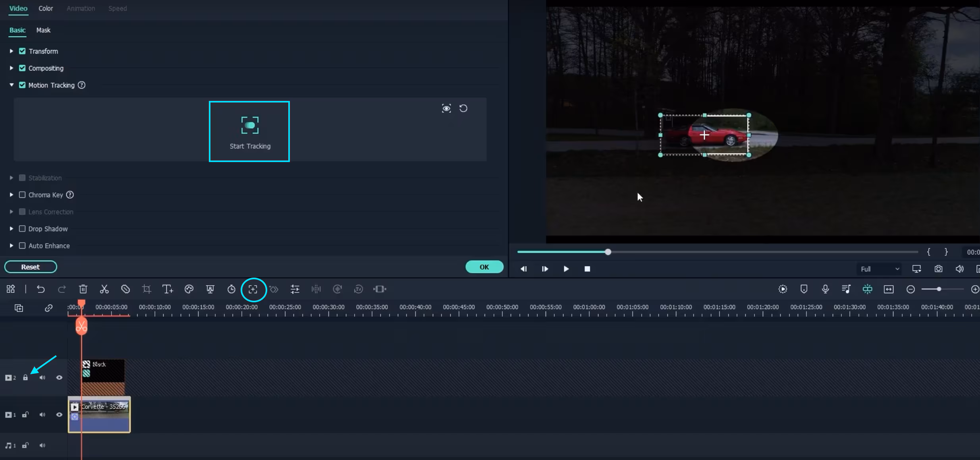Click the preview playback progress slider handle
The width and height of the screenshot is (980, 460).
(x=608, y=252)
